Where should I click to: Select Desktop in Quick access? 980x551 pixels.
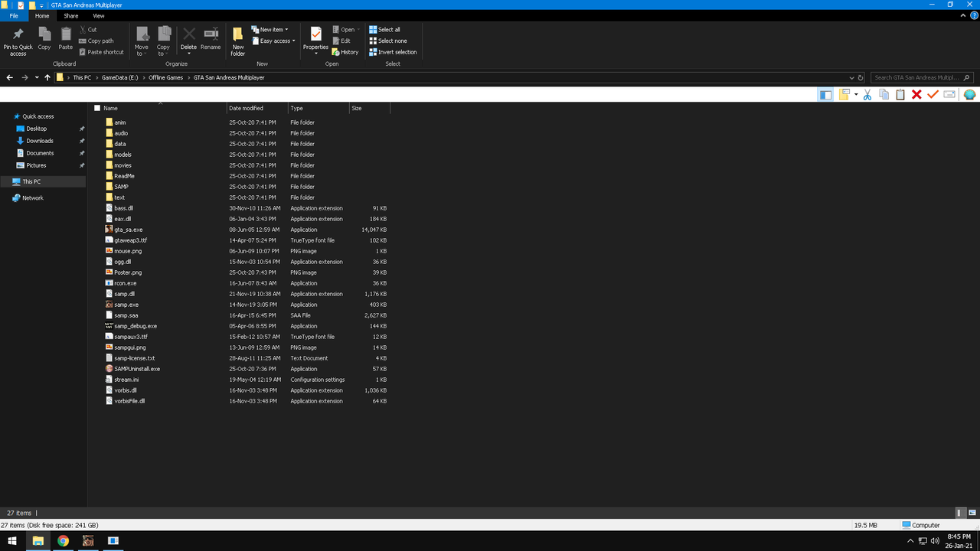click(37, 129)
